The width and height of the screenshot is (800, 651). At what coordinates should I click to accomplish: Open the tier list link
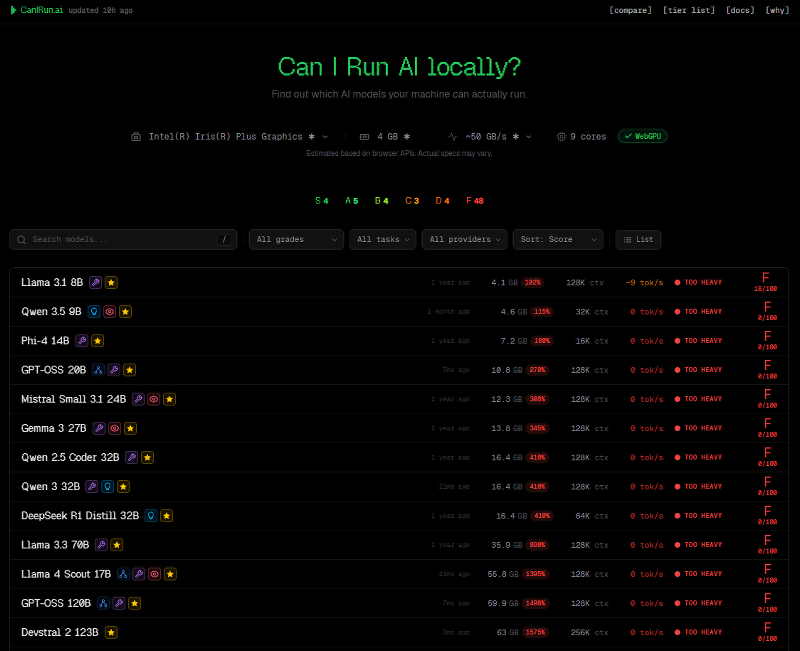(x=688, y=10)
